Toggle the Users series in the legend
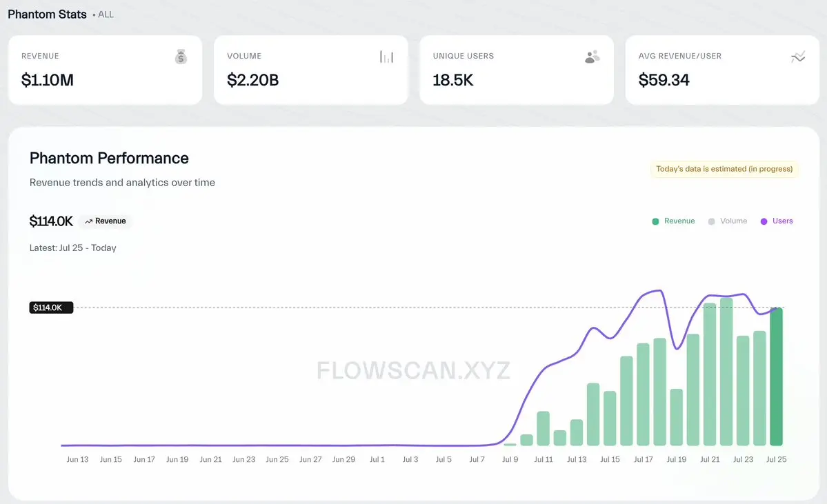The height and width of the screenshot is (504, 827). [x=777, y=221]
